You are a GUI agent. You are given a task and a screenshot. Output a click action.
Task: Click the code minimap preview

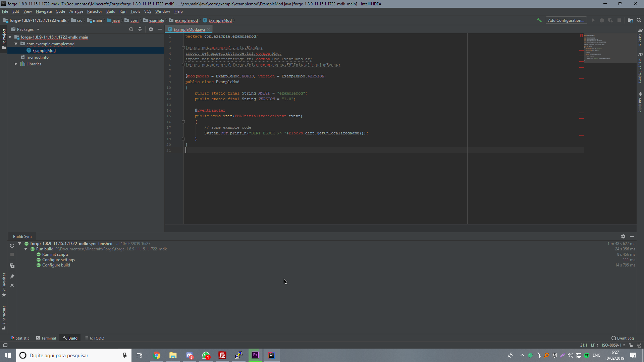610,48
